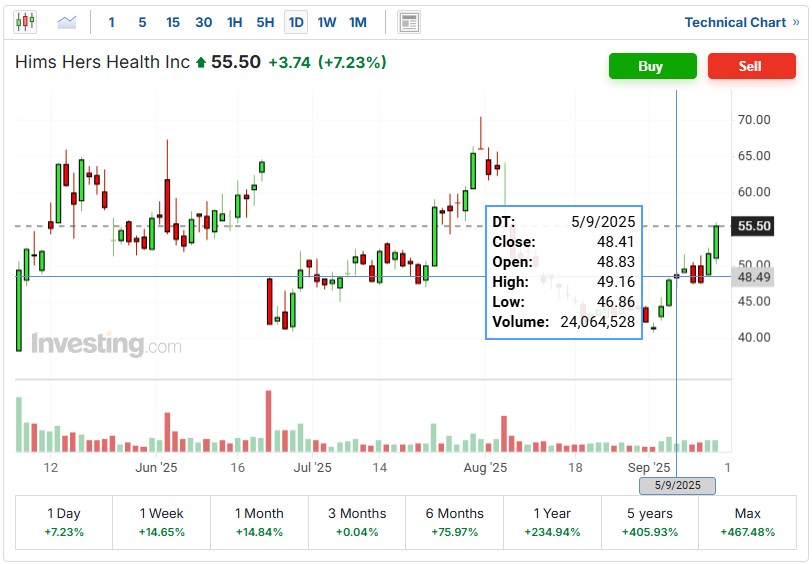
Task: Click the +3.74 price change value
Action: (289, 63)
